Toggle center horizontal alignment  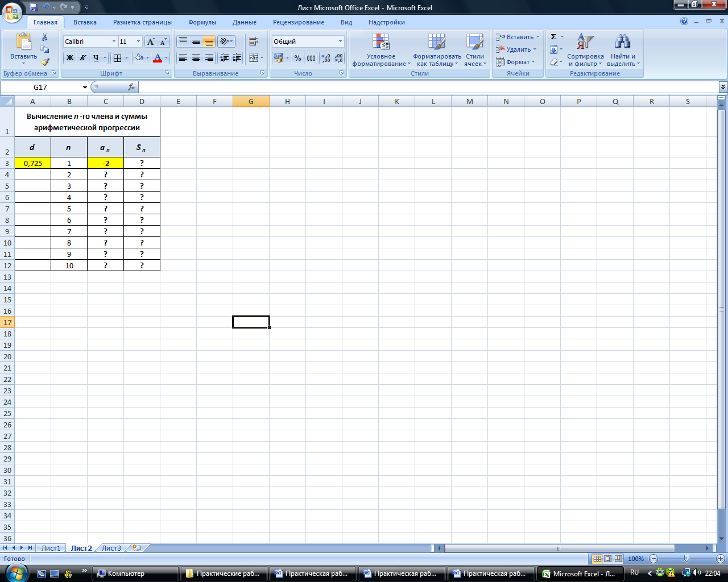coord(196,58)
